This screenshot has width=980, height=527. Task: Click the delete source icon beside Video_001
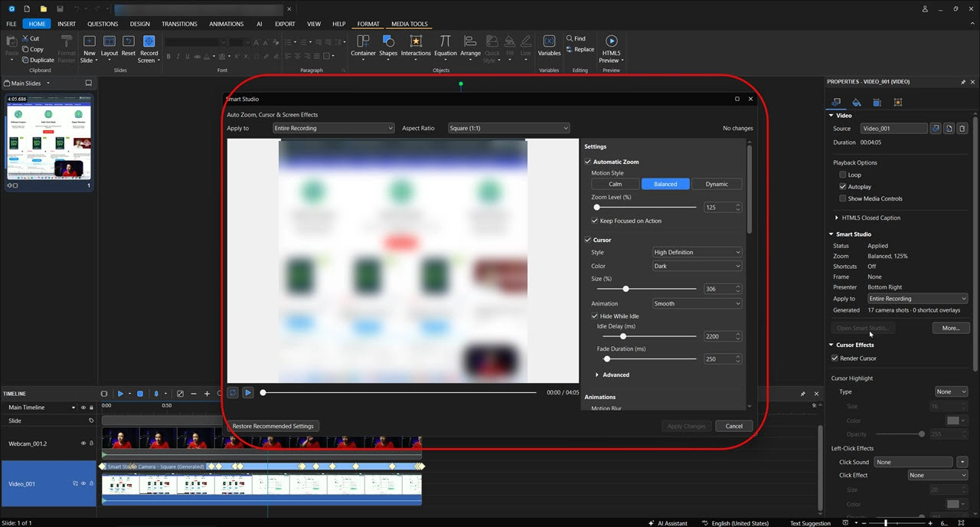(x=962, y=129)
